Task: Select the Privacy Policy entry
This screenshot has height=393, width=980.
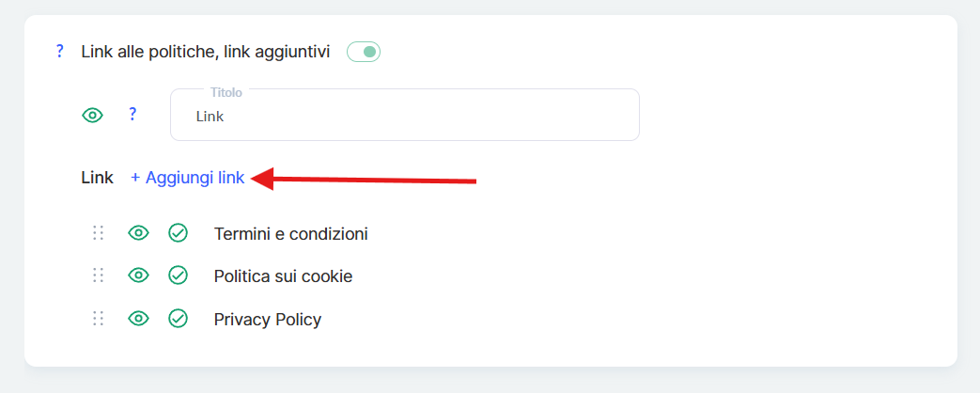Action: click(268, 320)
